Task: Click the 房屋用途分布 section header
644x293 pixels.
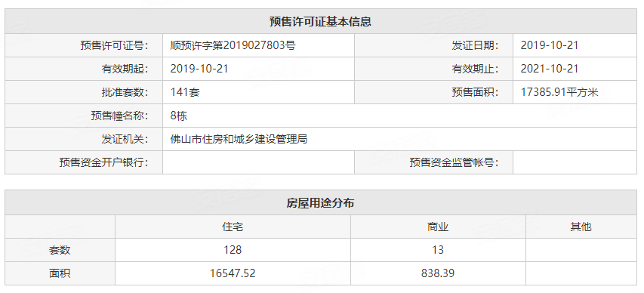Action: [x=320, y=202]
